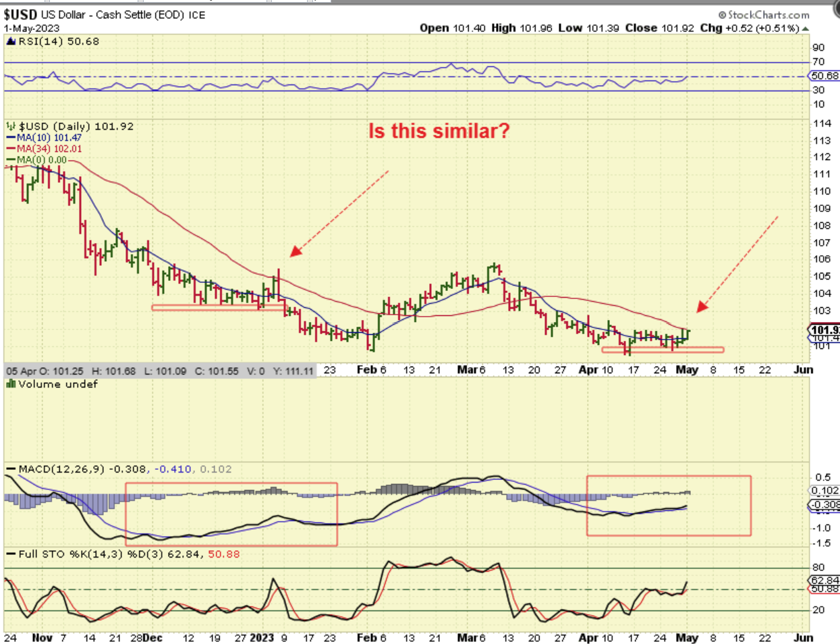Click left red arrow's arrowhead near January

295,251
